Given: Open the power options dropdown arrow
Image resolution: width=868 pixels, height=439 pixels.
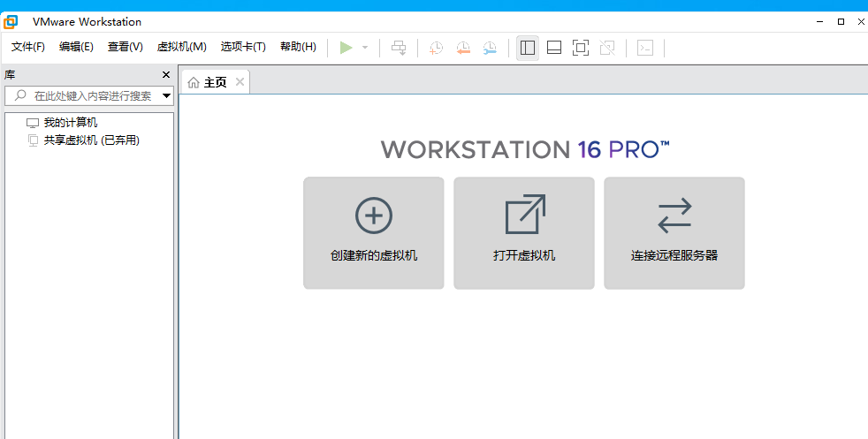Looking at the screenshot, I should [x=365, y=48].
